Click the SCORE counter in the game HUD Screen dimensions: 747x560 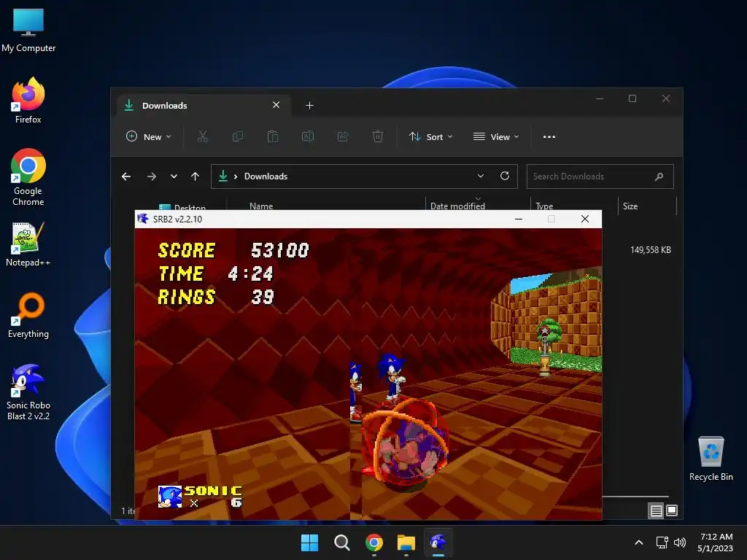click(x=233, y=251)
